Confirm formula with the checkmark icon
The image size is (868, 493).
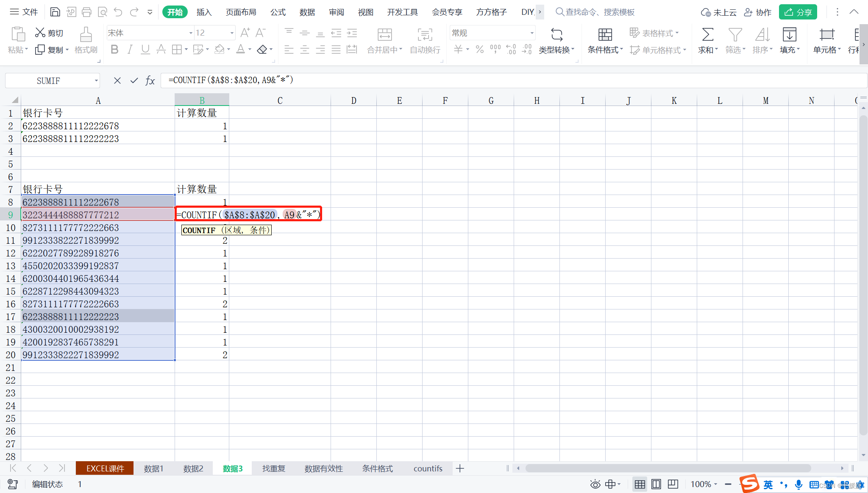(x=134, y=81)
